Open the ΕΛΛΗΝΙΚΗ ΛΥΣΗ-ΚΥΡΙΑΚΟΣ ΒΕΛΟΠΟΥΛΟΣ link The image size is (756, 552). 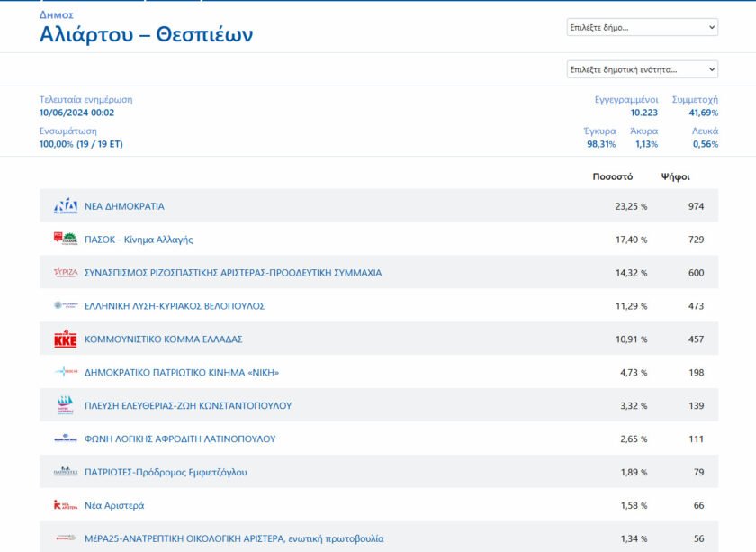pos(175,306)
